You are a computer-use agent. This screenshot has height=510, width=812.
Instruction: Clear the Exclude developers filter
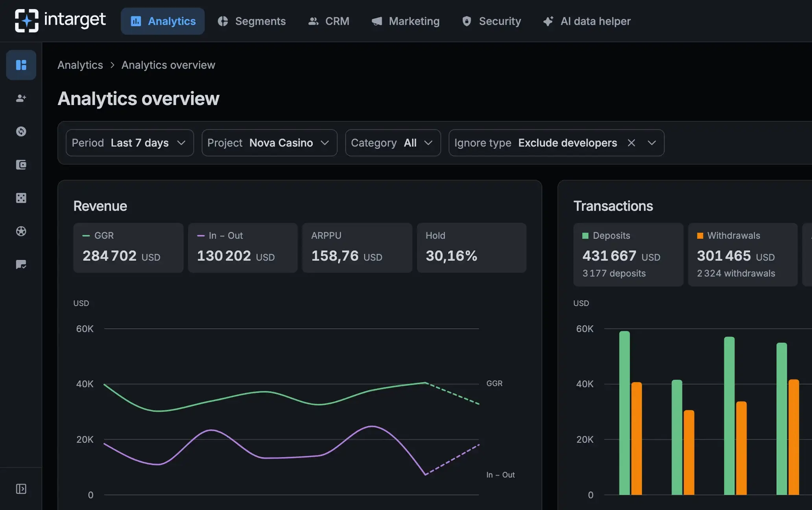pos(631,143)
